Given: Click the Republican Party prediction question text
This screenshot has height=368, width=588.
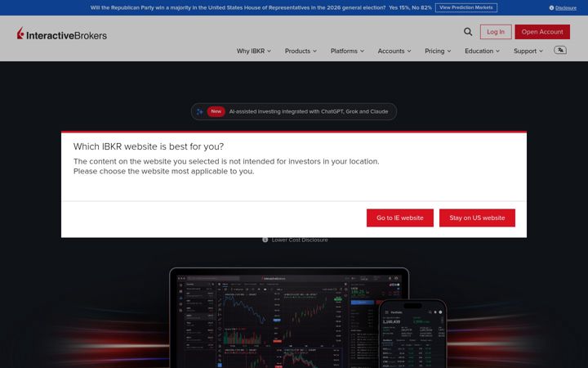Looking at the screenshot, I should 238,7.
